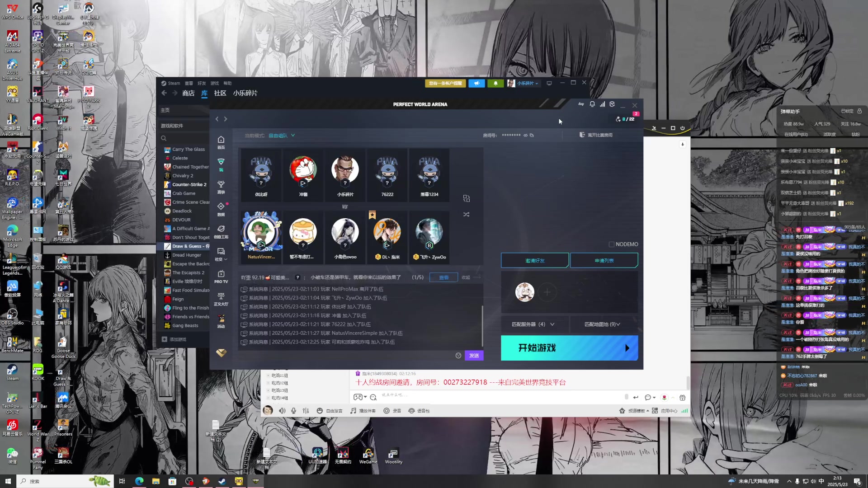This screenshot has width=868, height=488.
Task: Open the YY game controller dropdown
Action: 360,397
